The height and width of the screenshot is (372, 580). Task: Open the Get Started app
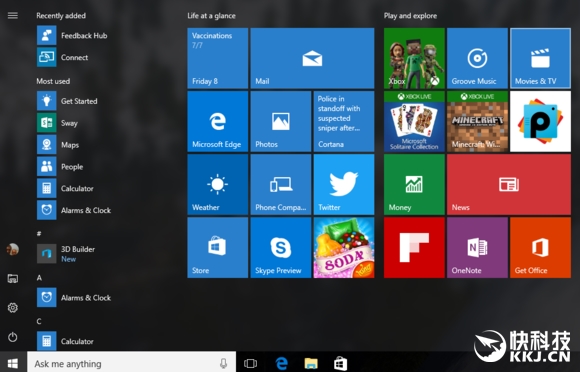coord(67,101)
